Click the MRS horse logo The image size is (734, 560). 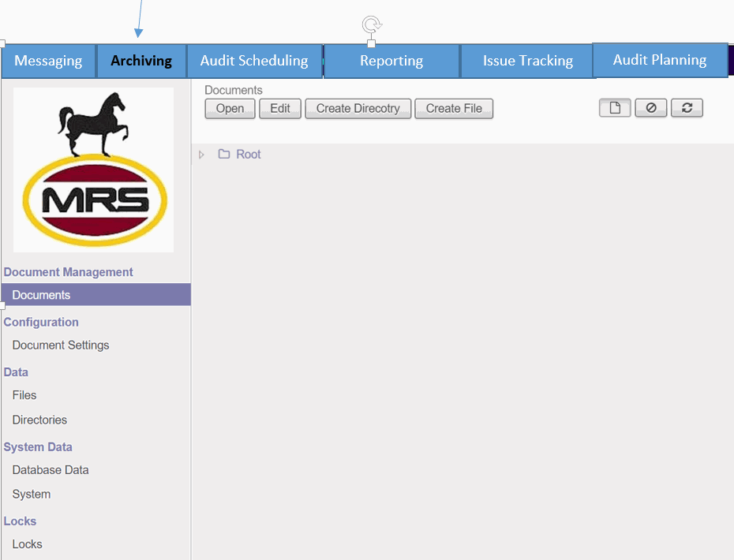[x=92, y=170]
